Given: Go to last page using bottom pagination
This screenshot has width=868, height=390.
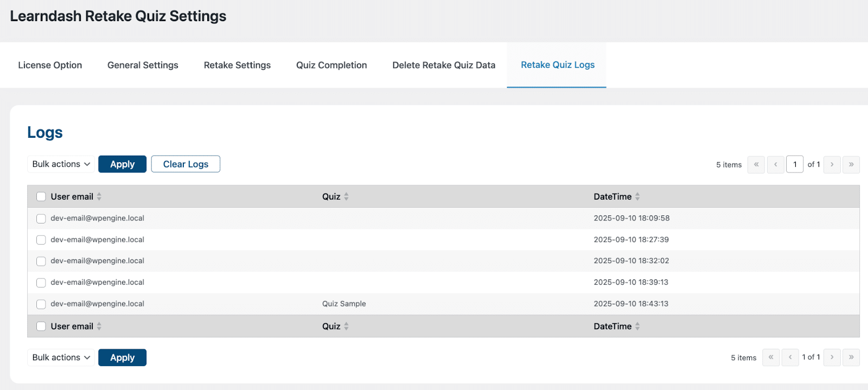Looking at the screenshot, I should (851, 357).
